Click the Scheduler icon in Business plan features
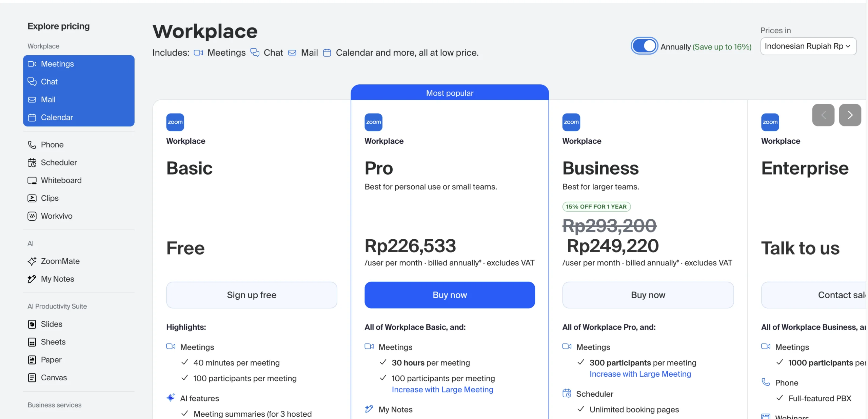Screen dimensions: 868x419 point(567,393)
